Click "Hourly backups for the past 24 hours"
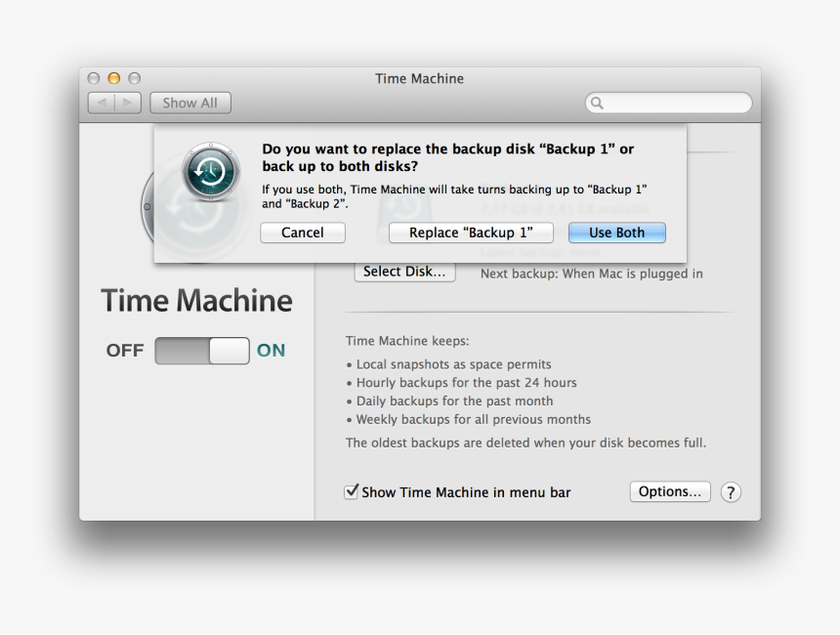This screenshot has height=635, width=840. (x=466, y=383)
